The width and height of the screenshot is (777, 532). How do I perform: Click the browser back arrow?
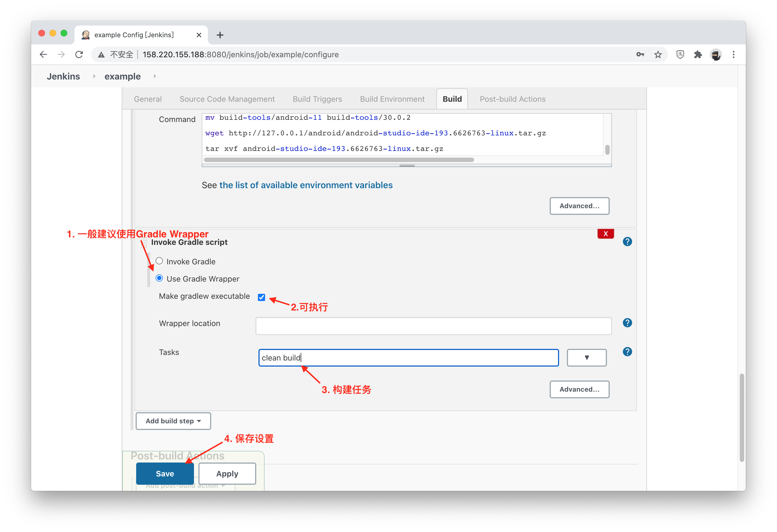pos(43,54)
